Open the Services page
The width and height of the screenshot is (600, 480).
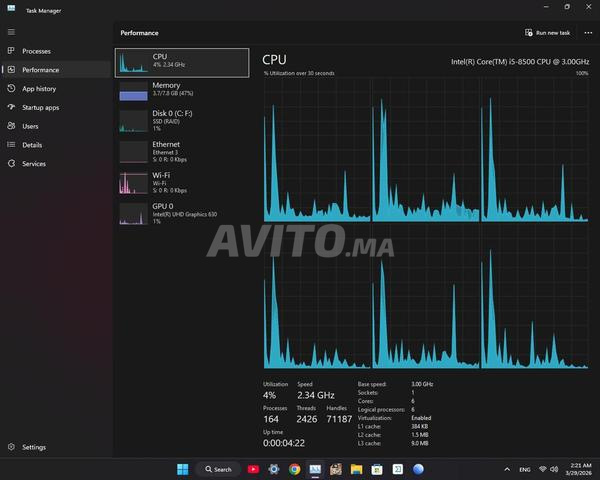33,164
